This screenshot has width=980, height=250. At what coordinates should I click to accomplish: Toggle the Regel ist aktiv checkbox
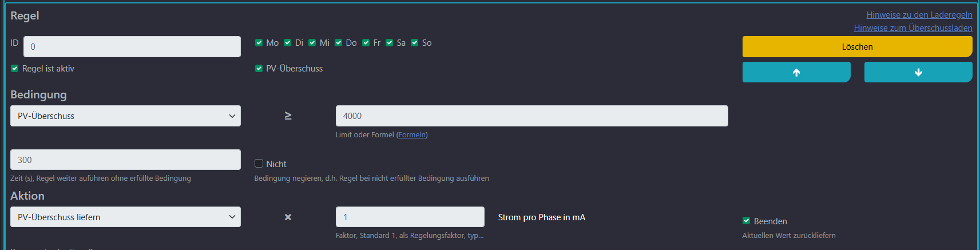point(15,69)
